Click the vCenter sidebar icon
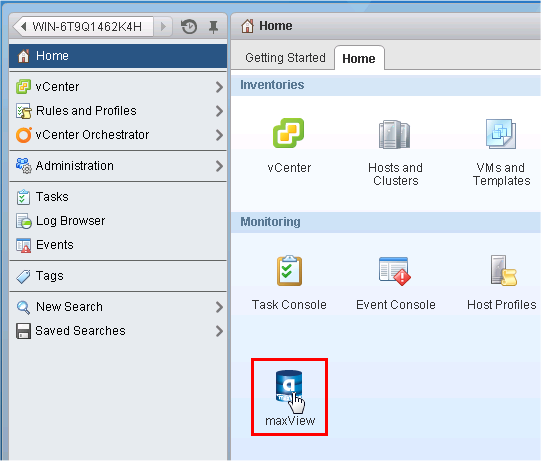 pos(23,87)
